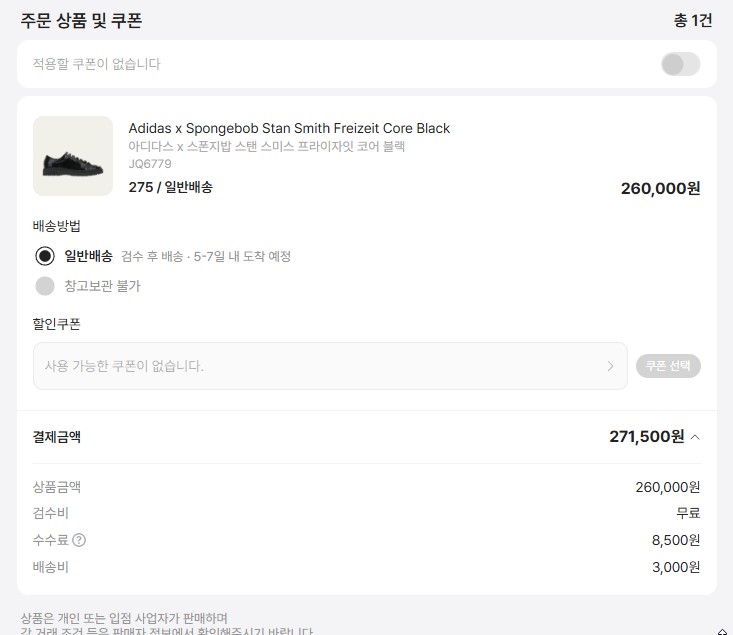This screenshot has height=635, width=733.
Task: Click the 총 1건 order count
Action: [x=693, y=20]
